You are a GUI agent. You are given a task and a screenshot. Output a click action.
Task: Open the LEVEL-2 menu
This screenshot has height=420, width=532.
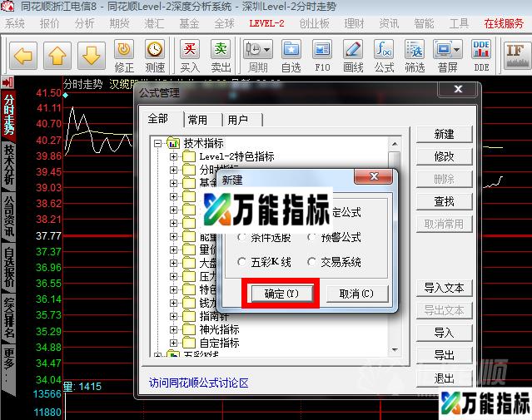tap(266, 23)
